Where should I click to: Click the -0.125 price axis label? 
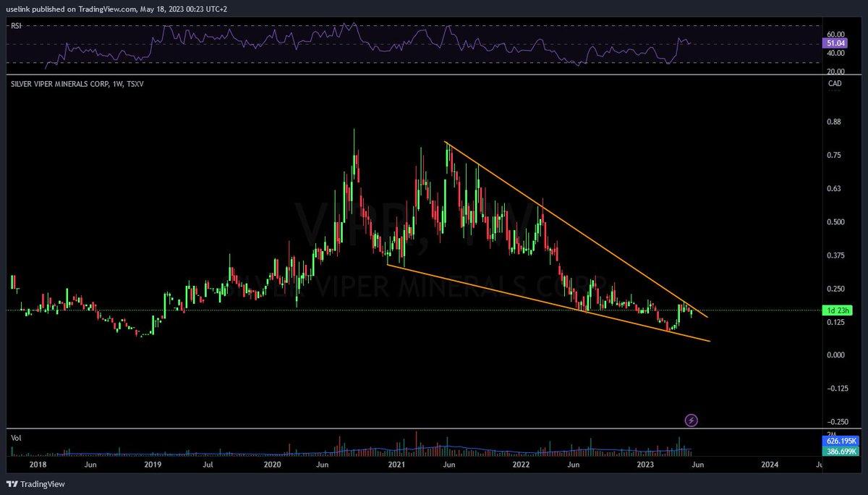click(x=838, y=389)
